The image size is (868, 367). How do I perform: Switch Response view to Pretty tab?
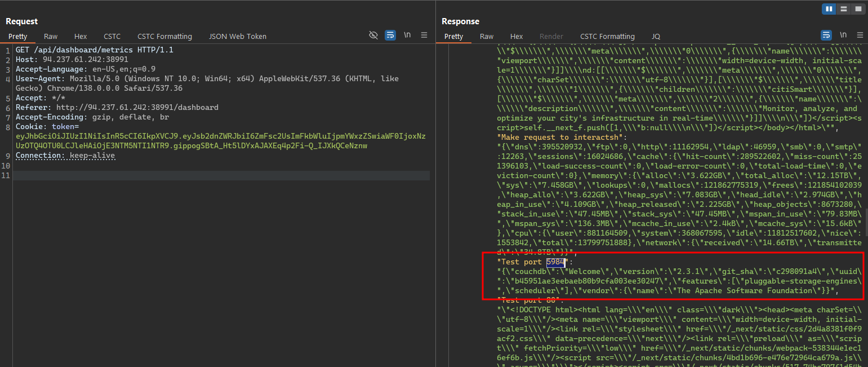(453, 36)
